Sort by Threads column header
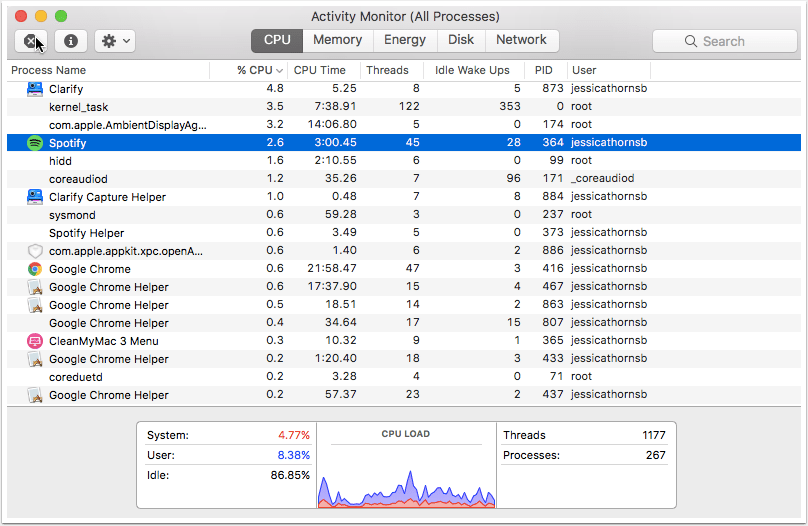Screen dimensions: 808x526 pyautogui.click(x=392, y=70)
